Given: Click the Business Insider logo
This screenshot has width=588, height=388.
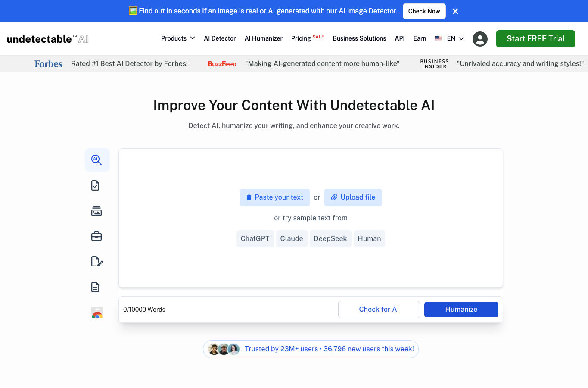Looking at the screenshot, I should [x=434, y=64].
